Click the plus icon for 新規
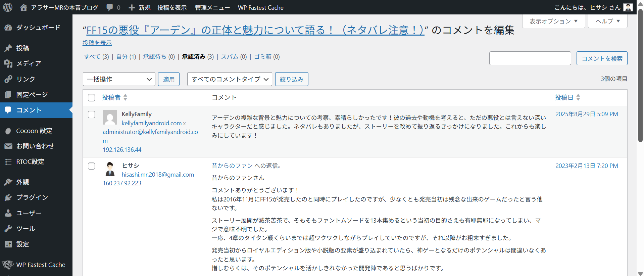The height and width of the screenshot is (276, 644). 132,7
